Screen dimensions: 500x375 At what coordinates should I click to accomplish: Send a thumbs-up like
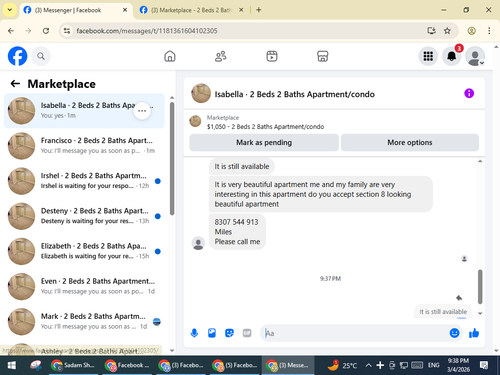coord(474,333)
